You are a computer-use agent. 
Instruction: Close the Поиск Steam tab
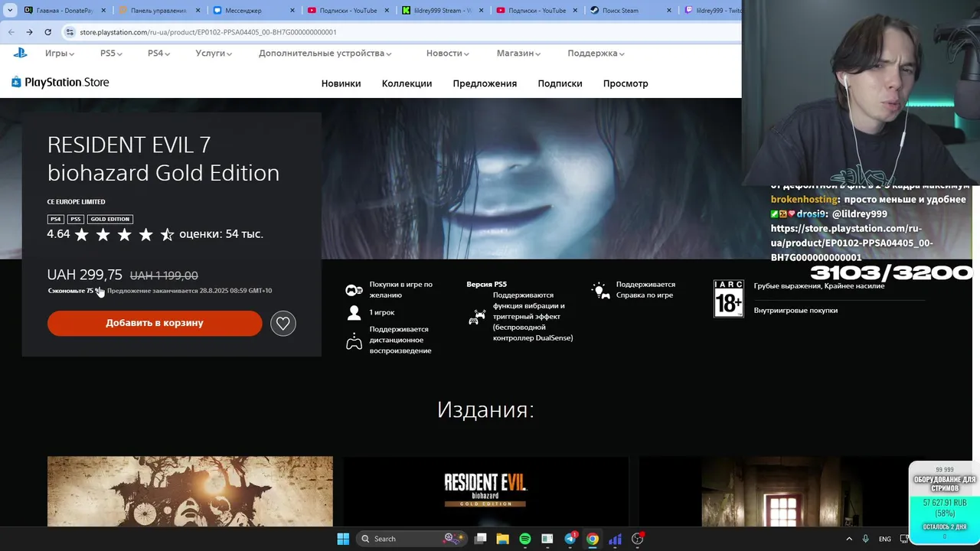(x=669, y=11)
